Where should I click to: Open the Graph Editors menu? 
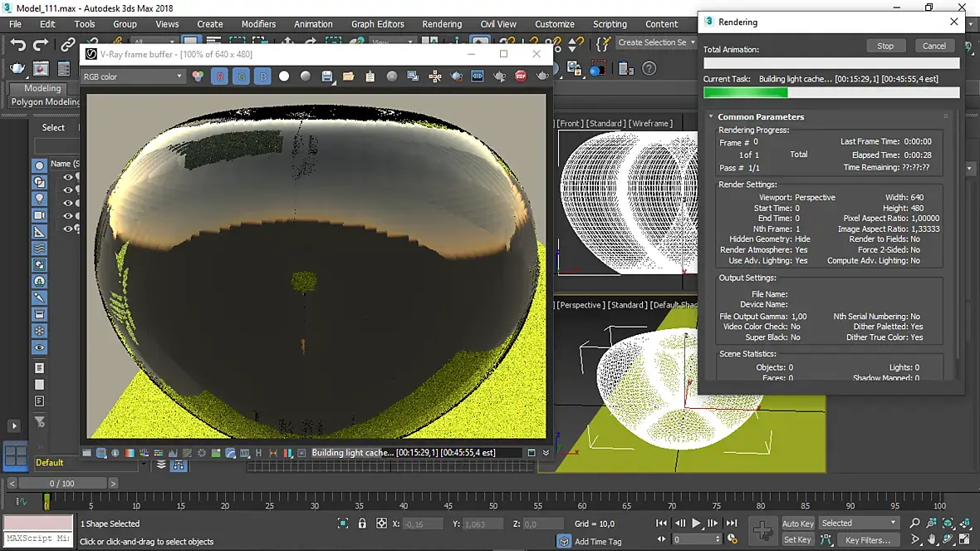pyautogui.click(x=378, y=24)
